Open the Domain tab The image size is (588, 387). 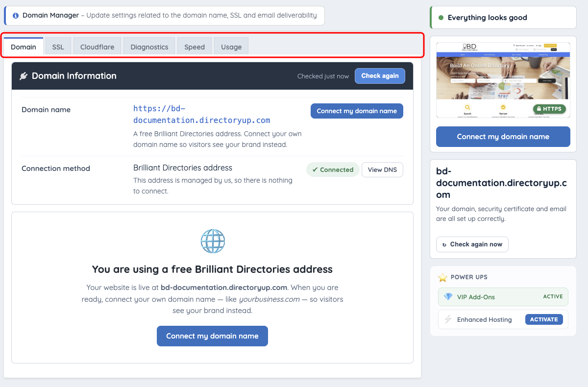[24, 47]
